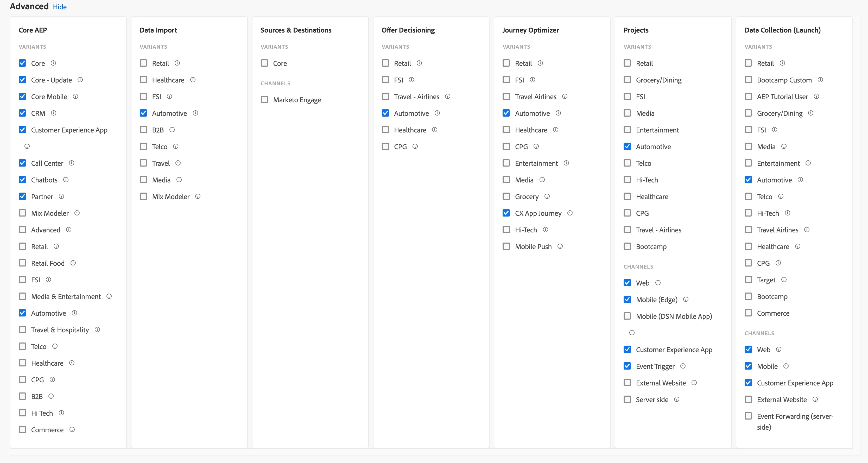Select the B2B checkbox in Data Import
The image size is (868, 463).
[x=144, y=130]
